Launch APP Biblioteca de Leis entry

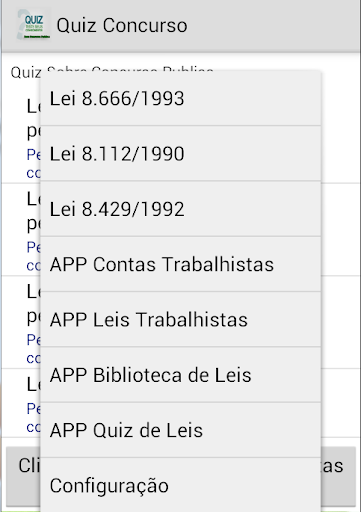[x=180, y=375]
